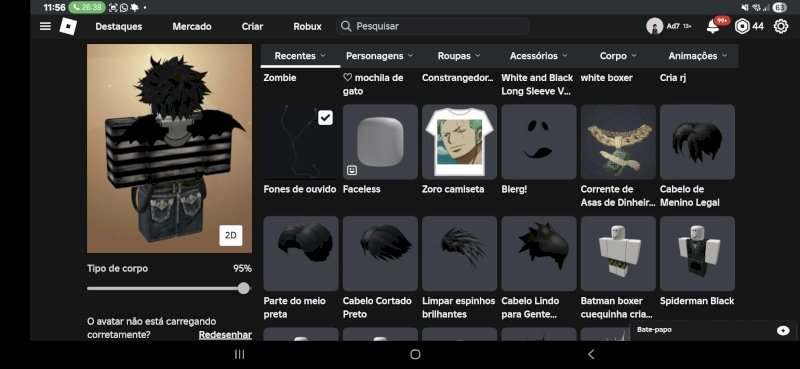800x369 pixels.
Task: Open the notifications bell icon
Action: pos(713,27)
